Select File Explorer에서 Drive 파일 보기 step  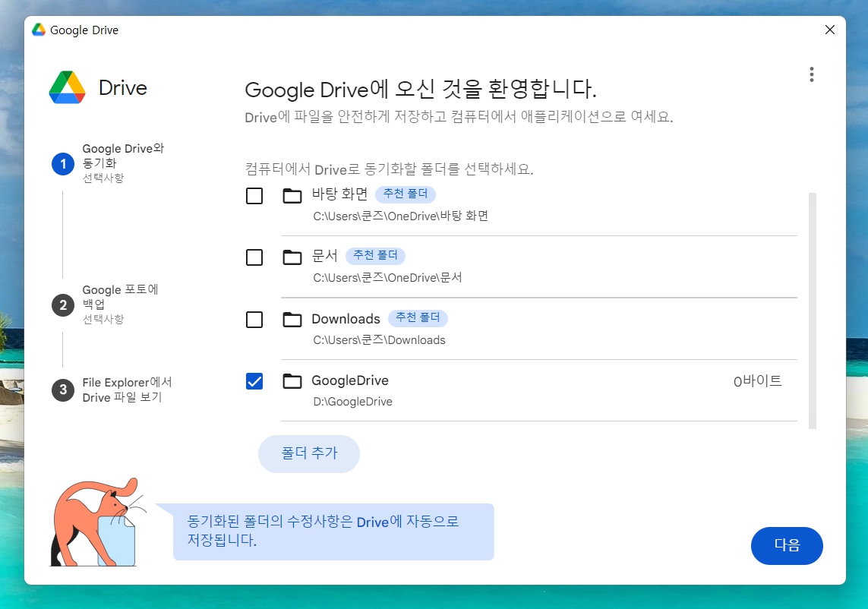128,390
